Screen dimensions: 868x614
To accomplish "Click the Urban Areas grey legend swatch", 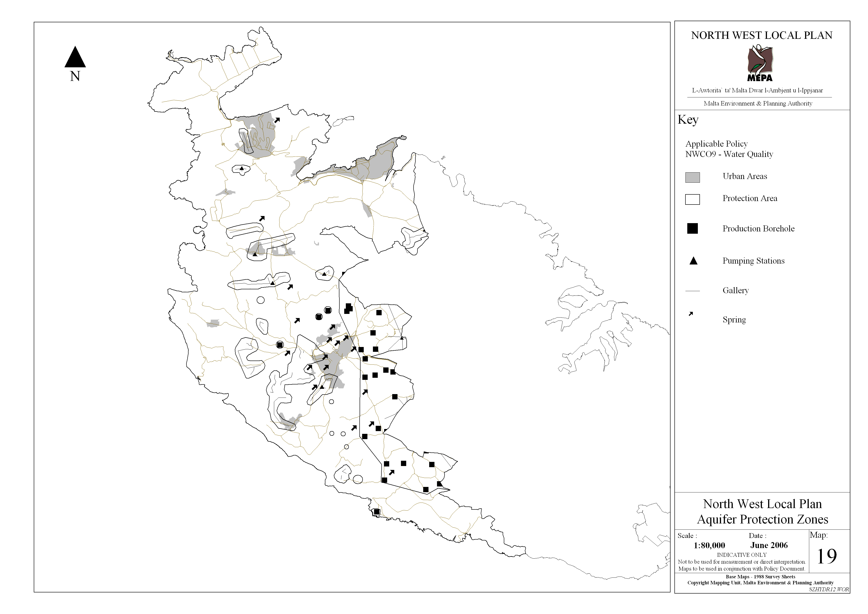I will [x=692, y=177].
